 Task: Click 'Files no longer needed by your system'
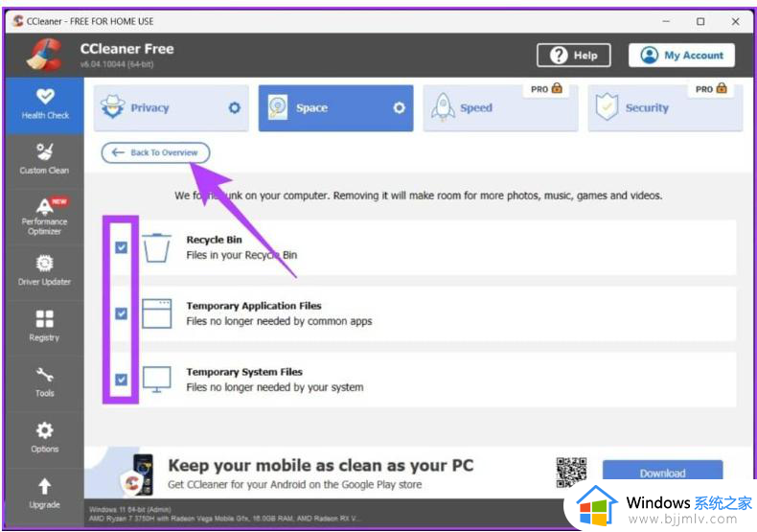[x=275, y=387]
